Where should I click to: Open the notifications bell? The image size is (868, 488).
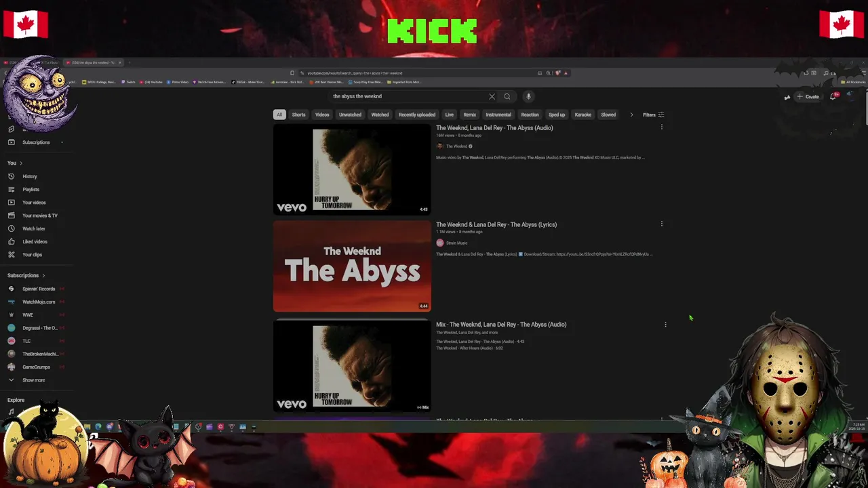click(833, 96)
